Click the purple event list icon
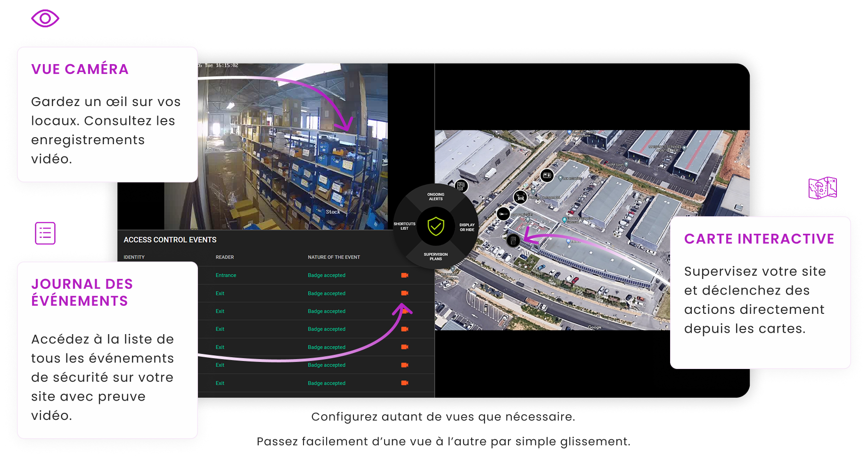 pos(45,233)
